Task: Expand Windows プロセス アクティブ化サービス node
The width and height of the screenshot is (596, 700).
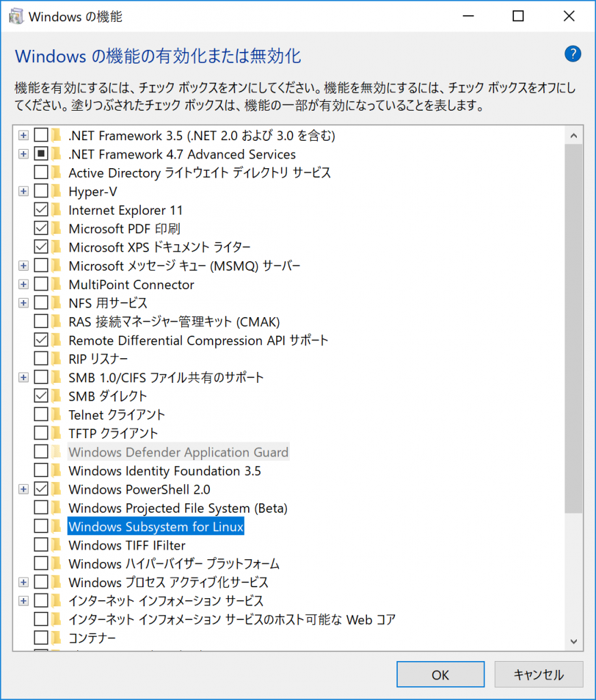Action: (x=24, y=582)
